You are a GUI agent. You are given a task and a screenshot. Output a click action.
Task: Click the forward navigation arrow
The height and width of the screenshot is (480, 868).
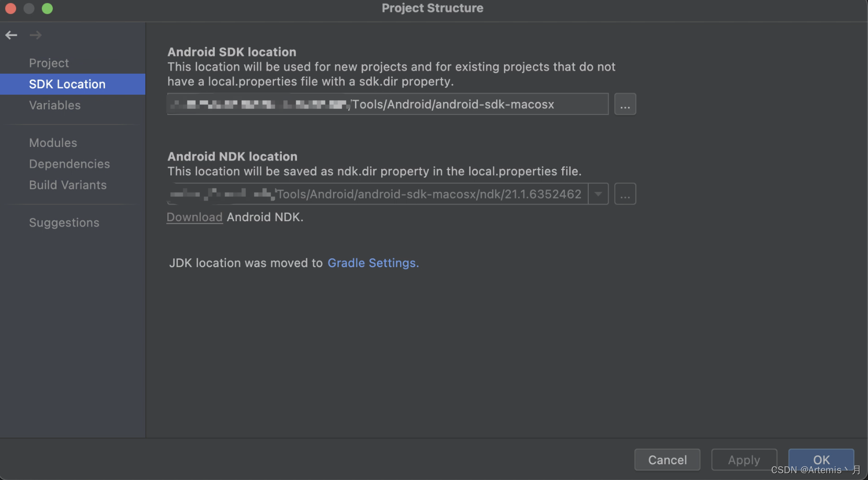36,35
